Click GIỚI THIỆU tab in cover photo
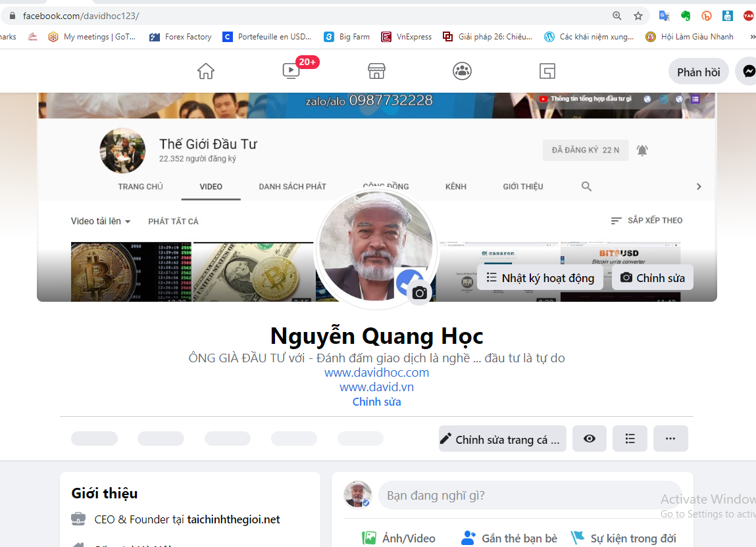 click(x=522, y=187)
